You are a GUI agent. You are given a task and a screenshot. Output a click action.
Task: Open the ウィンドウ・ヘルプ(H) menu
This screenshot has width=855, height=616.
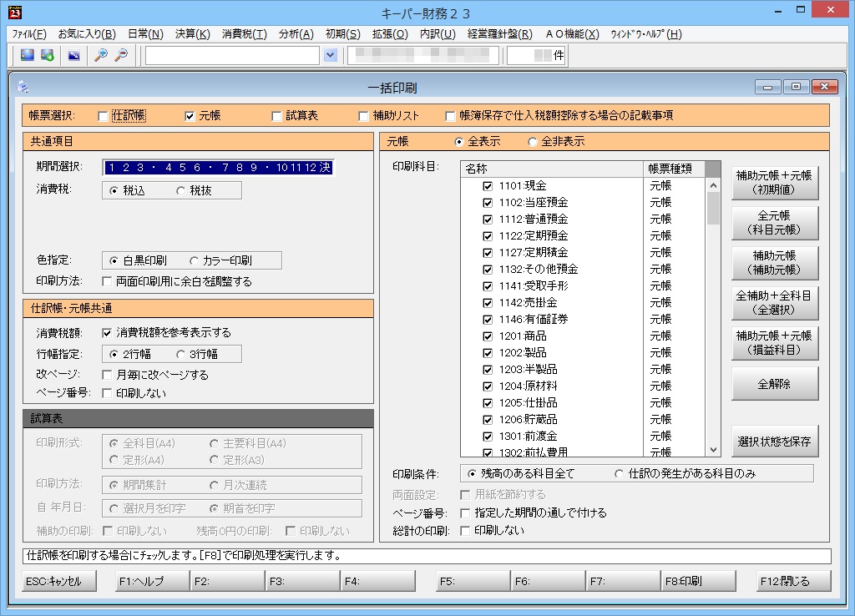point(646,33)
